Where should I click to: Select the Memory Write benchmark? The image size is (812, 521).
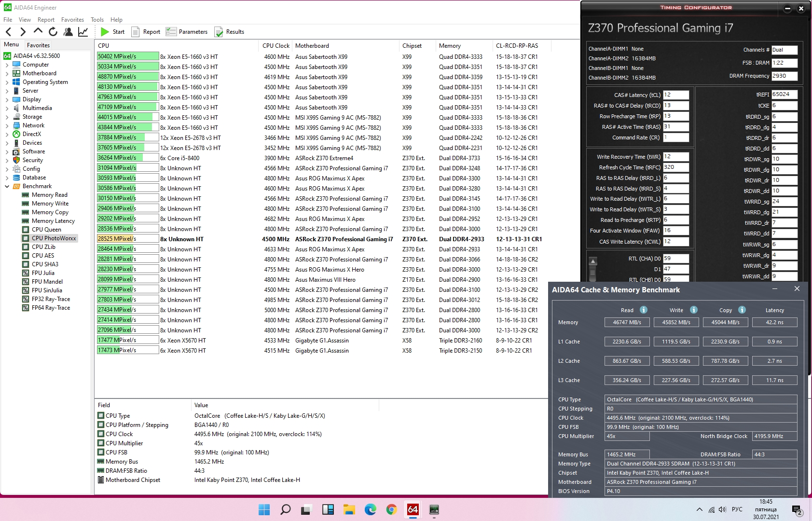50,204
